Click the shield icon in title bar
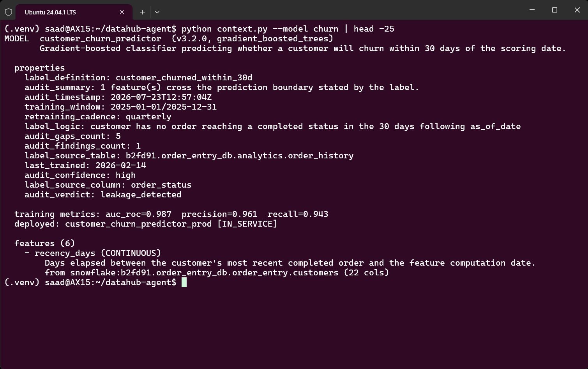This screenshot has width=588, height=369. click(9, 12)
